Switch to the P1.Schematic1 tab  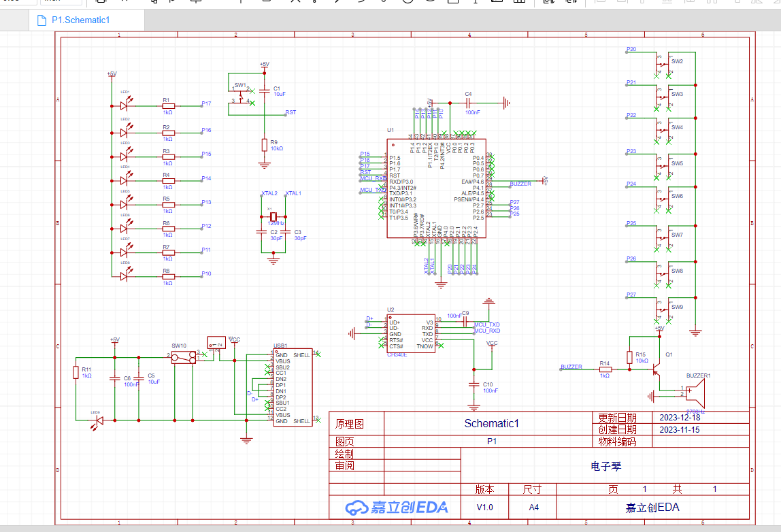(x=86, y=20)
